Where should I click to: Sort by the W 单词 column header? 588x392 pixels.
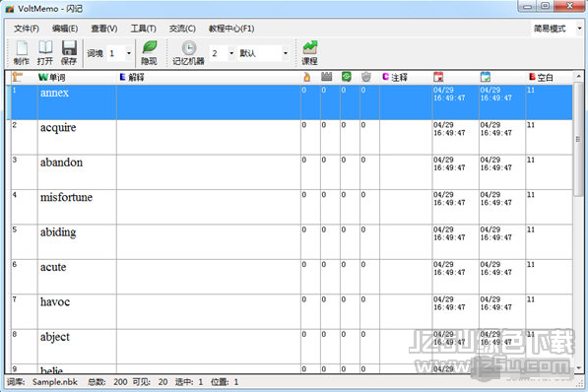[52, 77]
